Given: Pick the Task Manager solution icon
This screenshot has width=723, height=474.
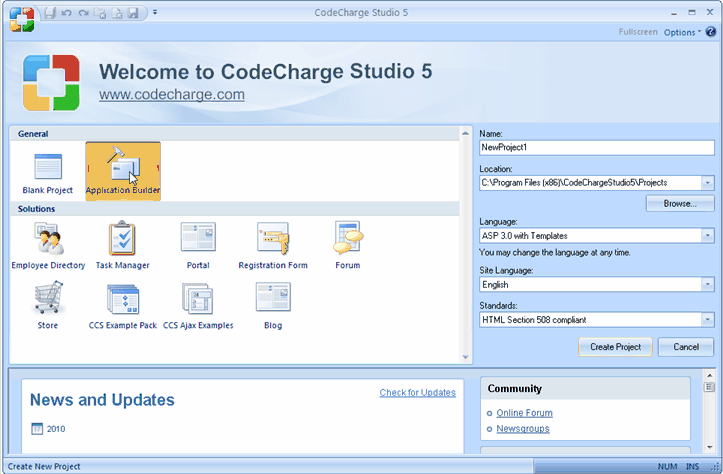Looking at the screenshot, I should click(122, 241).
